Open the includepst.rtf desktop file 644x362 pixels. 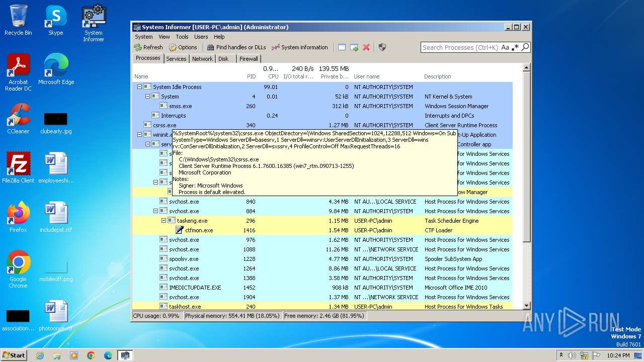pos(56,217)
